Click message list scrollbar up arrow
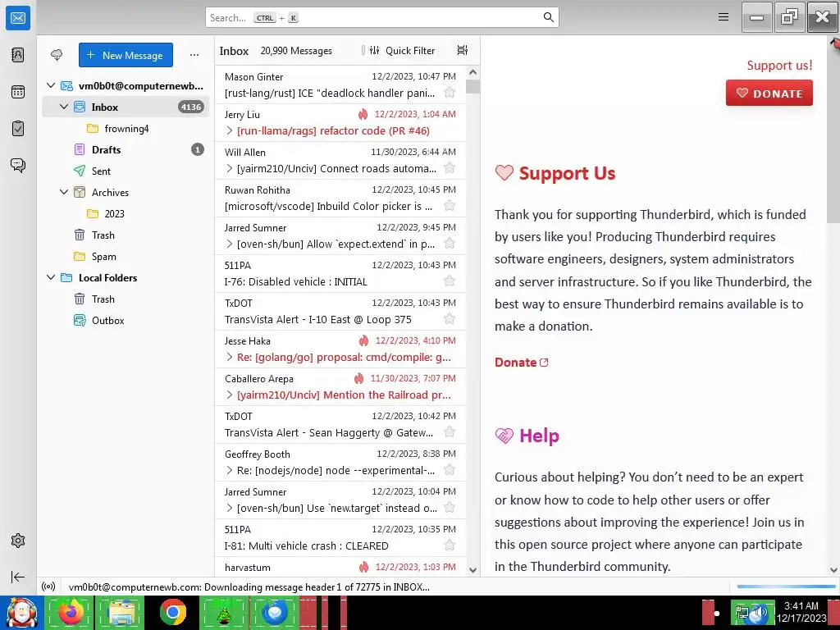 [472, 72]
